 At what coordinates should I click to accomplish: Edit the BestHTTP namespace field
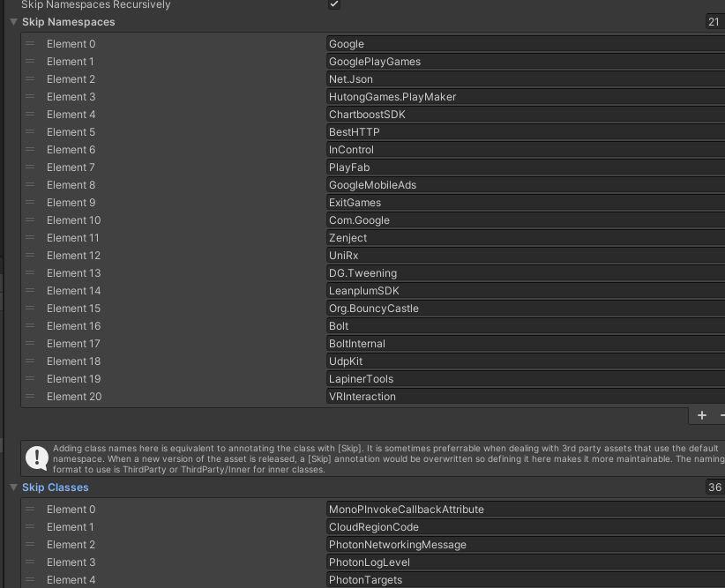(526, 131)
